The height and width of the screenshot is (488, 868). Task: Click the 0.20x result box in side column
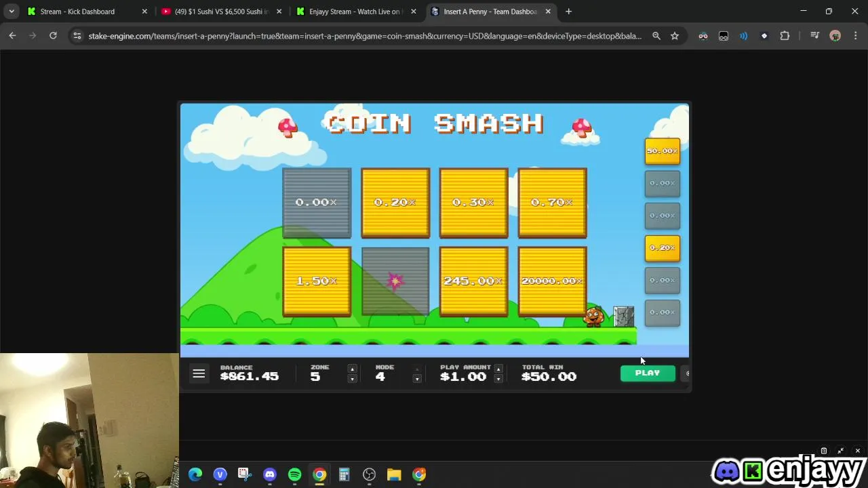click(x=663, y=248)
